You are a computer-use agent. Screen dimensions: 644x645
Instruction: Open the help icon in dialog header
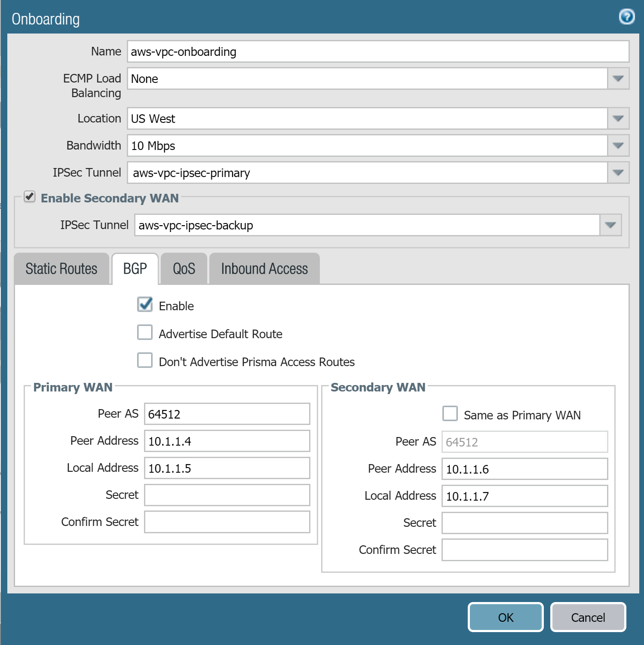click(x=626, y=17)
